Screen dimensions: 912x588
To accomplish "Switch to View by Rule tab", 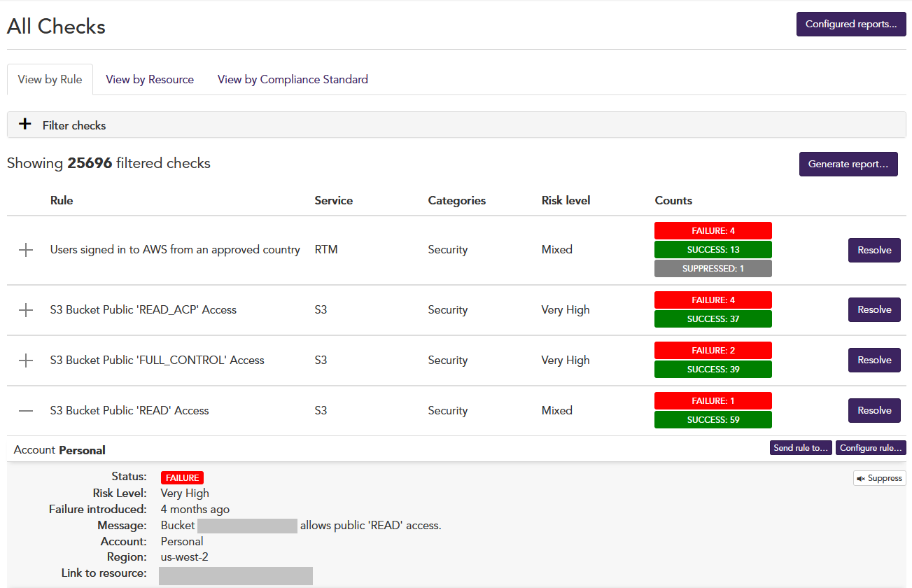I will [x=50, y=80].
